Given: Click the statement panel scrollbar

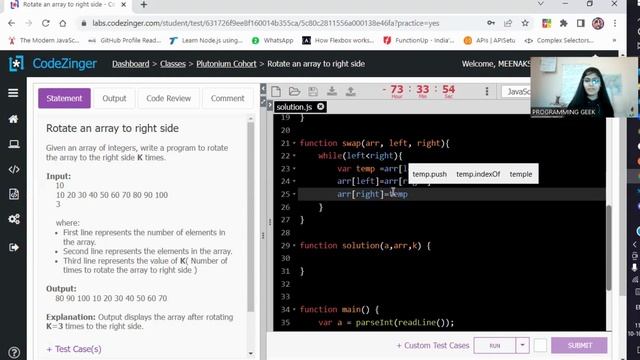Looking at the screenshot, I should (x=250, y=216).
